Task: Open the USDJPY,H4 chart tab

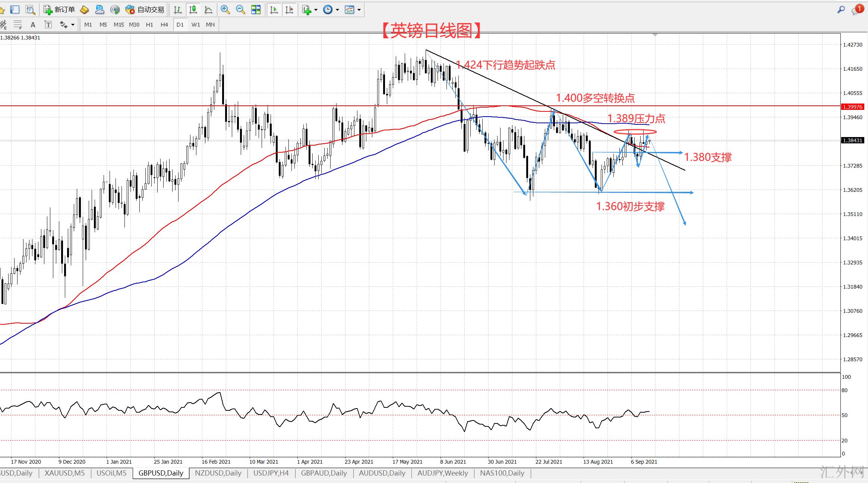Action: [271, 473]
